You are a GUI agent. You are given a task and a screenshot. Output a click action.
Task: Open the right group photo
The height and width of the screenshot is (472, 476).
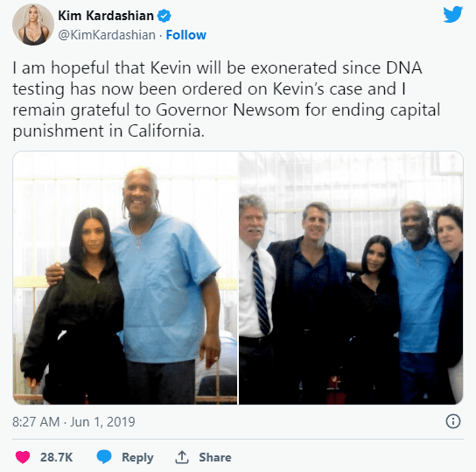pos(351,278)
